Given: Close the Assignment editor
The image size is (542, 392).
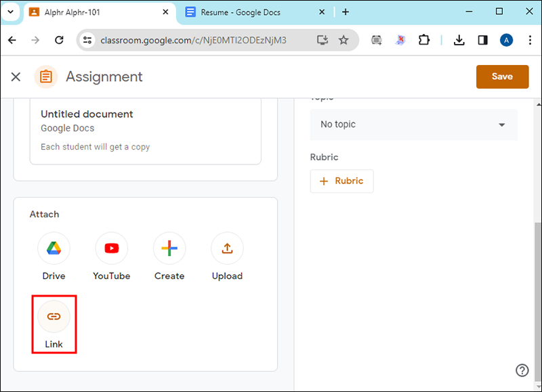Looking at the screenshot, I should [16, 77].
